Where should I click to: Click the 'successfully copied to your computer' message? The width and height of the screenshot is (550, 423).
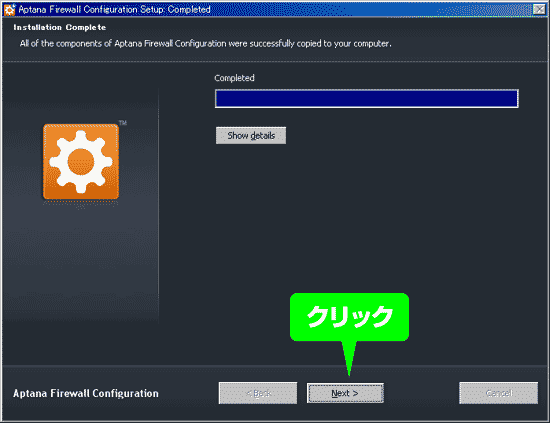(206, 43)
